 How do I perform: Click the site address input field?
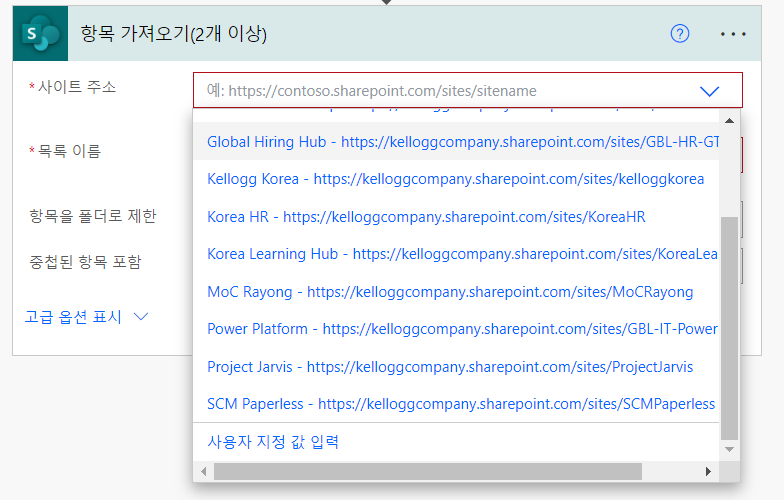pyautogui.click(x=468, y=90)
